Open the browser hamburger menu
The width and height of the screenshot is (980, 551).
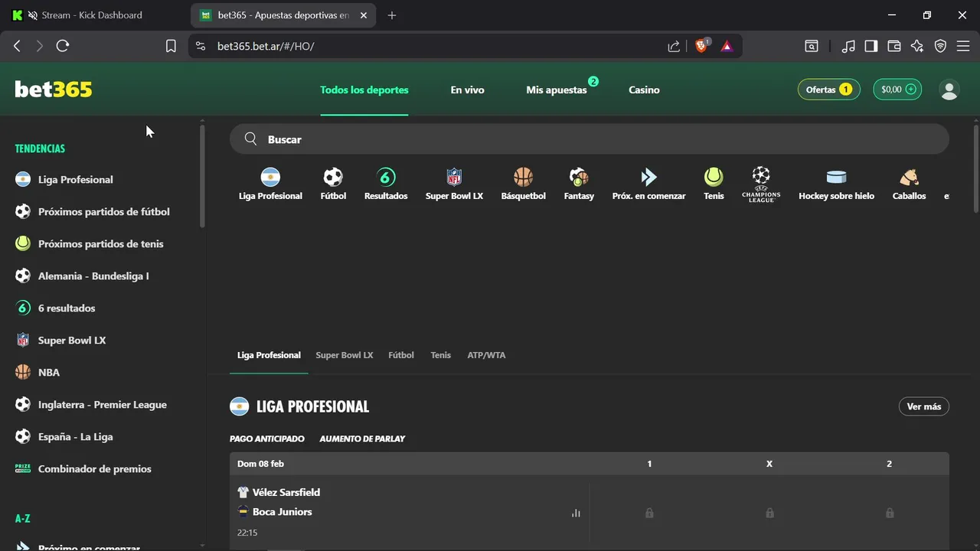click(x=963, y=46)
